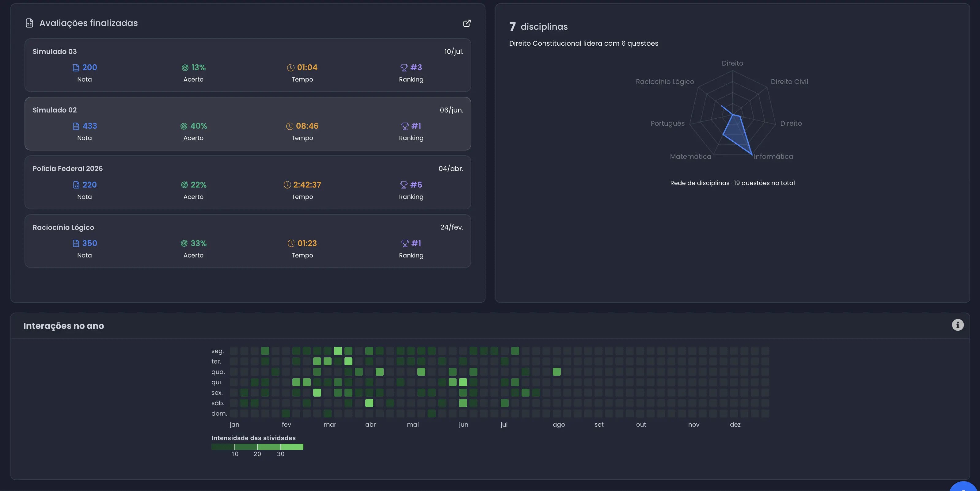Click the document icon beside Avaliações finalizadas
Image resolution: width=980 pixels, height=491 pixels.
tap(29, 23)
